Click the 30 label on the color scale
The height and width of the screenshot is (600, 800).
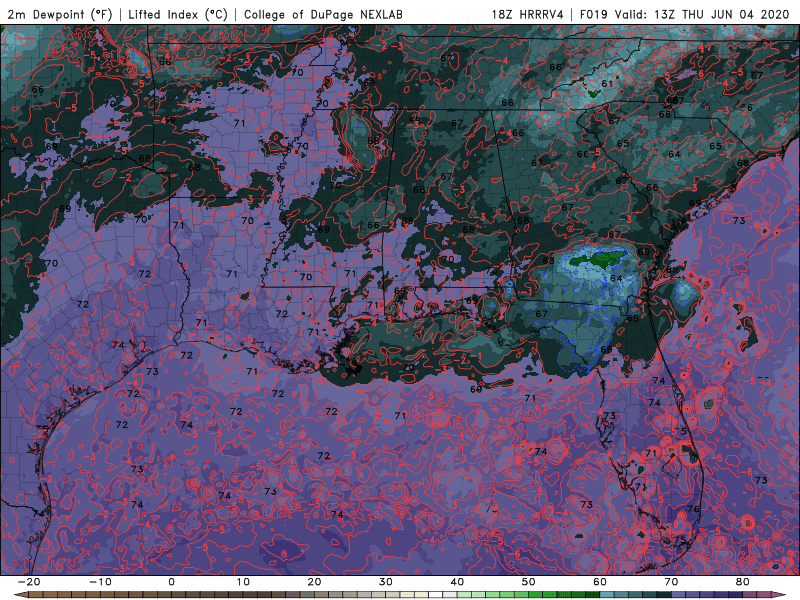pos(386,582)
